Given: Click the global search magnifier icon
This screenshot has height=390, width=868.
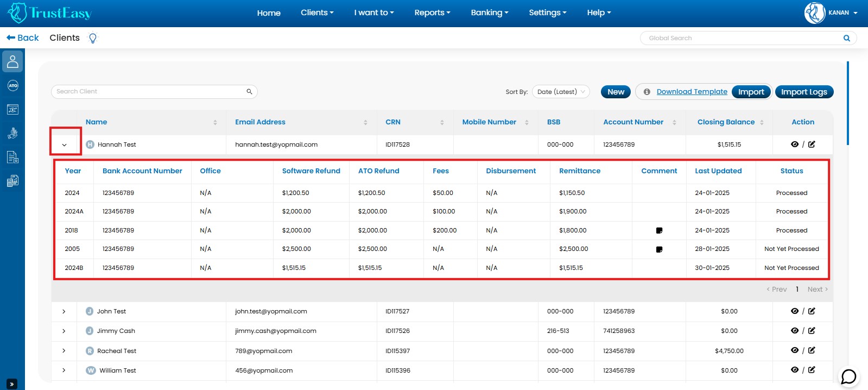Looking at the screenshot, I should [x=846, y=38].
